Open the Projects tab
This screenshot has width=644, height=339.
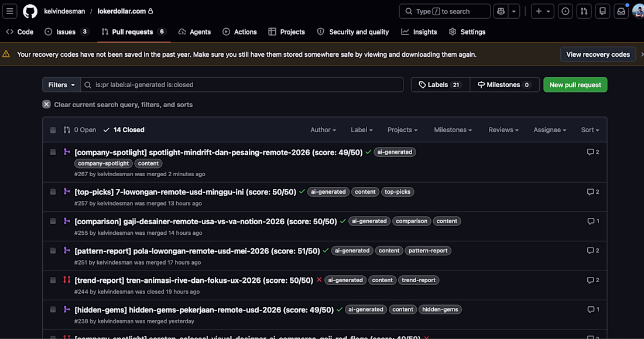point(287,32)
